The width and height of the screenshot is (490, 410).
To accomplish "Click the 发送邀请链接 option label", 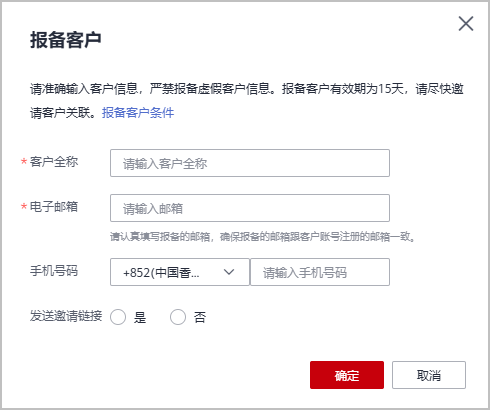I will 66,316.
